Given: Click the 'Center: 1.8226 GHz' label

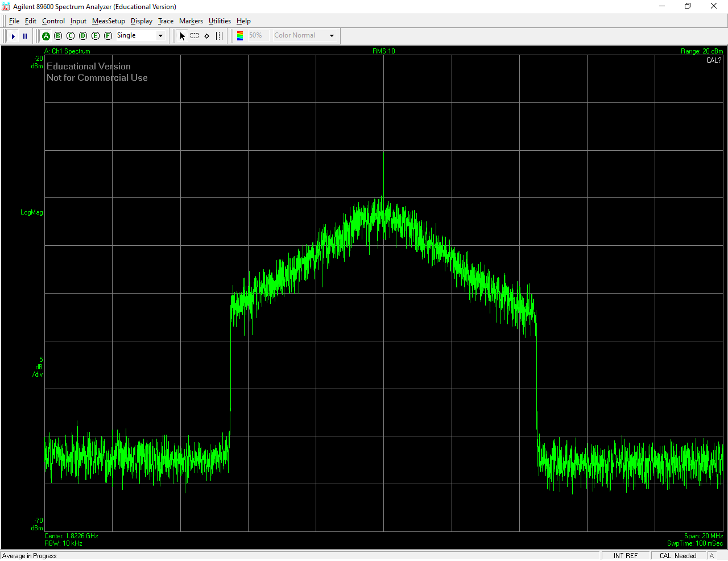Looking at the screenshot, I should (71, 536).
